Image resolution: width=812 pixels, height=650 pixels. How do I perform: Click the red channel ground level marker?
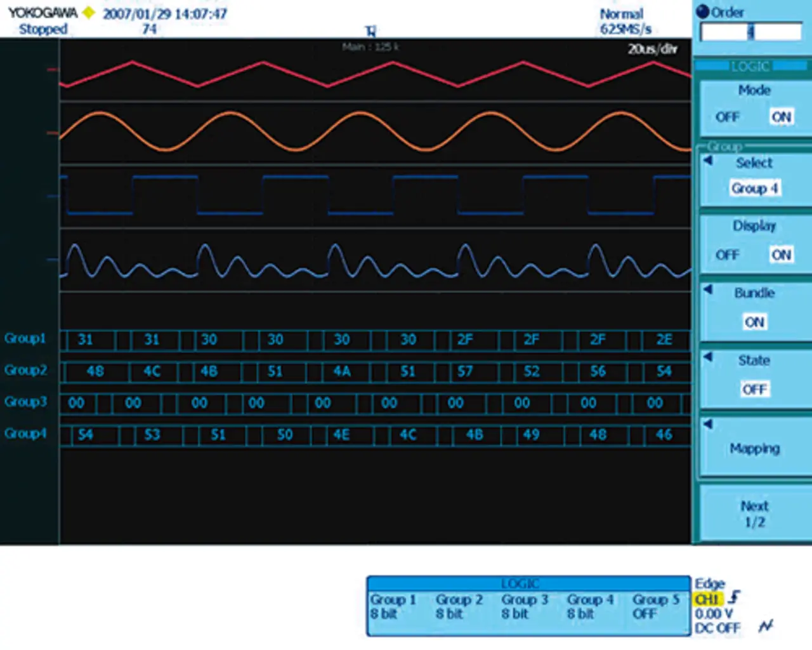52,69
